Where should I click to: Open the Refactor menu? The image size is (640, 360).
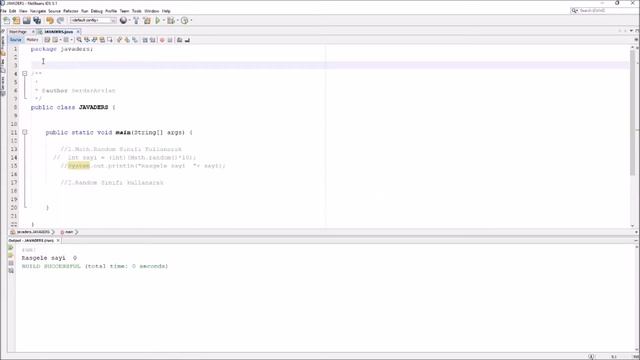pyautogui.click(x=71, y=11)
